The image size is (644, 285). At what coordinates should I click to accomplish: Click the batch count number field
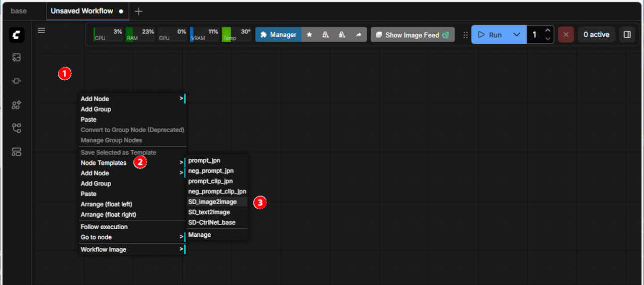click(x=535, y=35)
